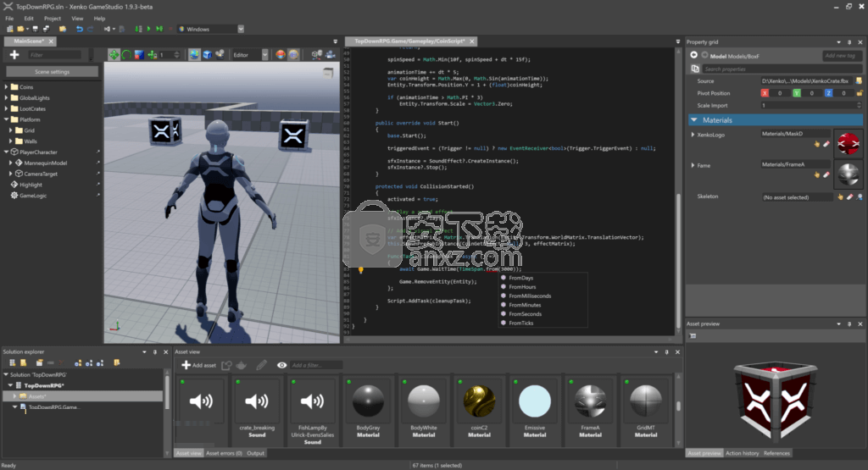Select the scale gizmo tool

coord(139,54)
